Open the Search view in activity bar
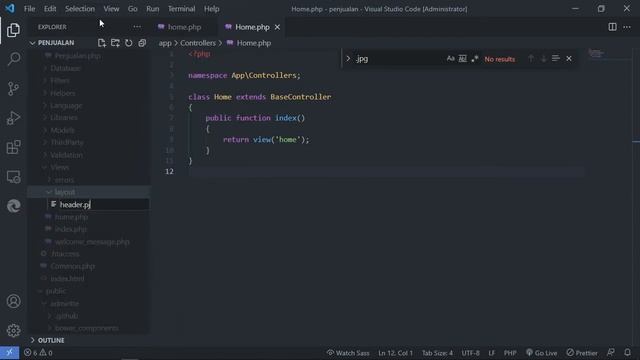Screen dimensions: 640x360 [x=13, y=59]
